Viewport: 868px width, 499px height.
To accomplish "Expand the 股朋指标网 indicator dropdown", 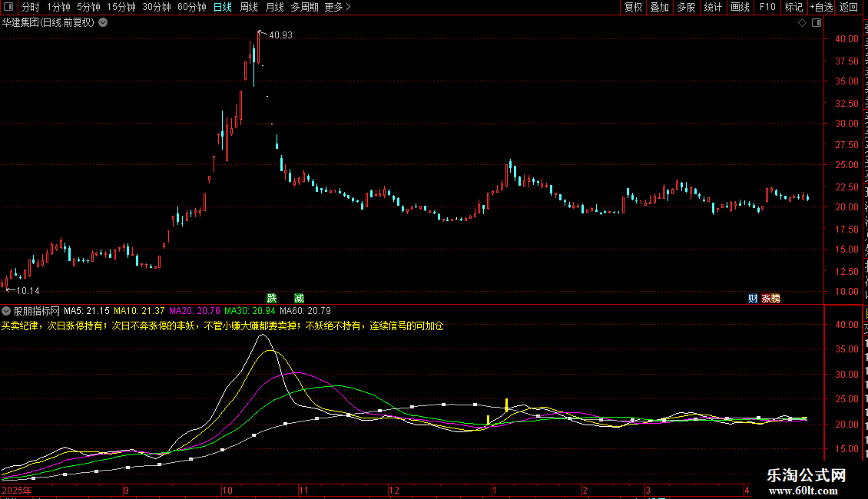I will pos(6,311).
